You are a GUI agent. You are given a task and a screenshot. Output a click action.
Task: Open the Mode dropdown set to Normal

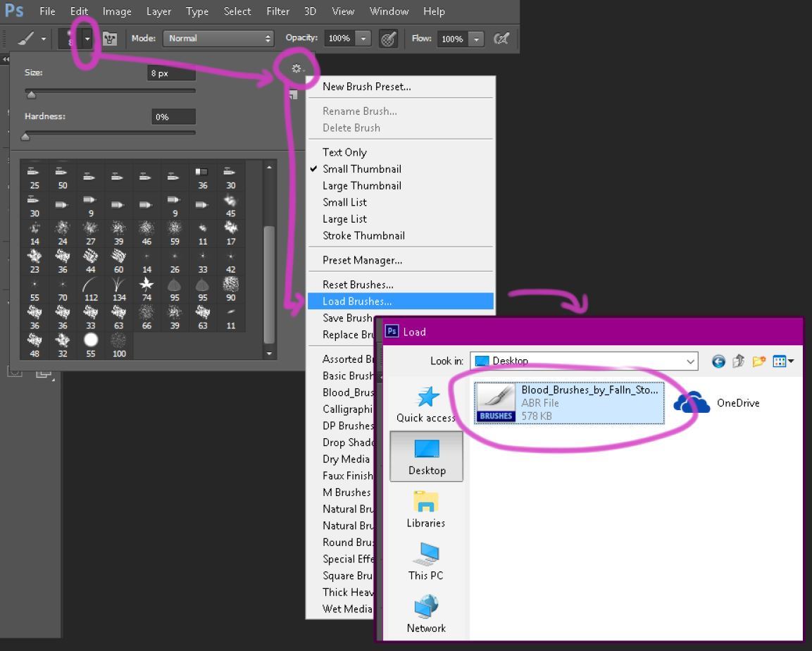(x=218, y=38)
